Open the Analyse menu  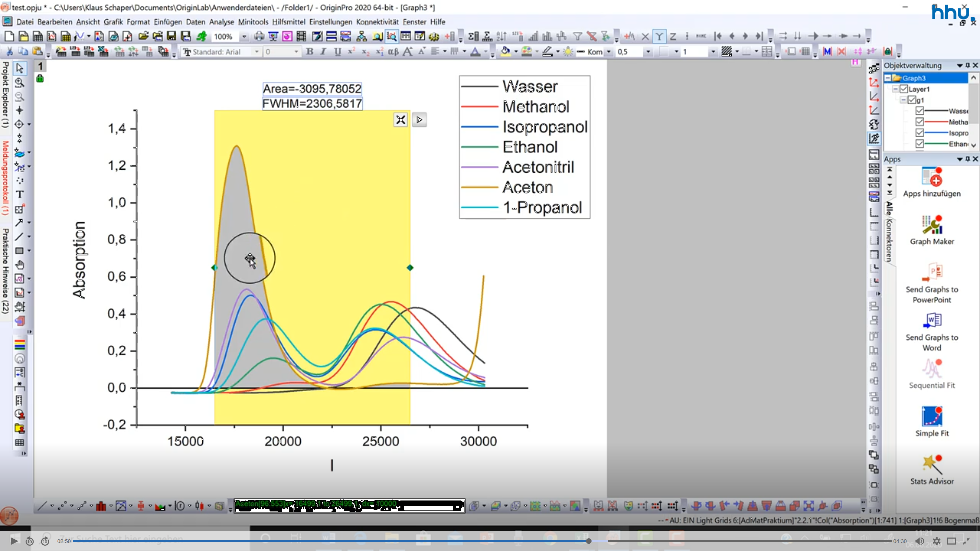point(222,22)
